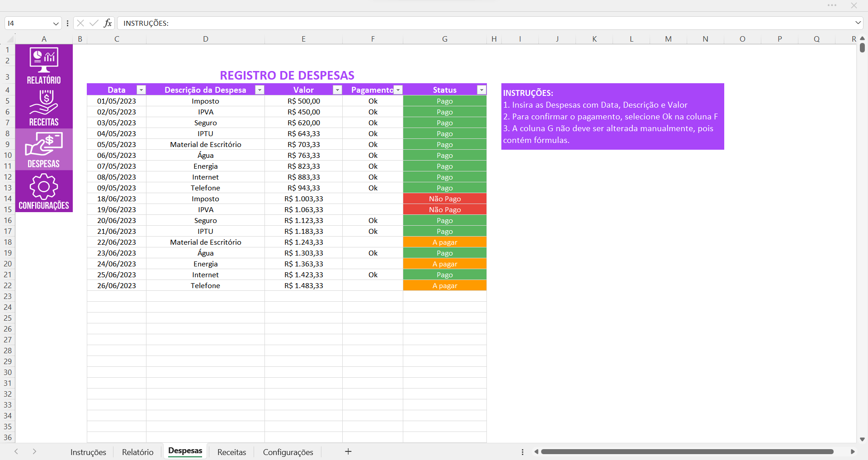This screenshot has width=868, height=460.
Task: Click the vertical scrollbar up arrow
Action: pyautogui.click(x=862, y=38)
